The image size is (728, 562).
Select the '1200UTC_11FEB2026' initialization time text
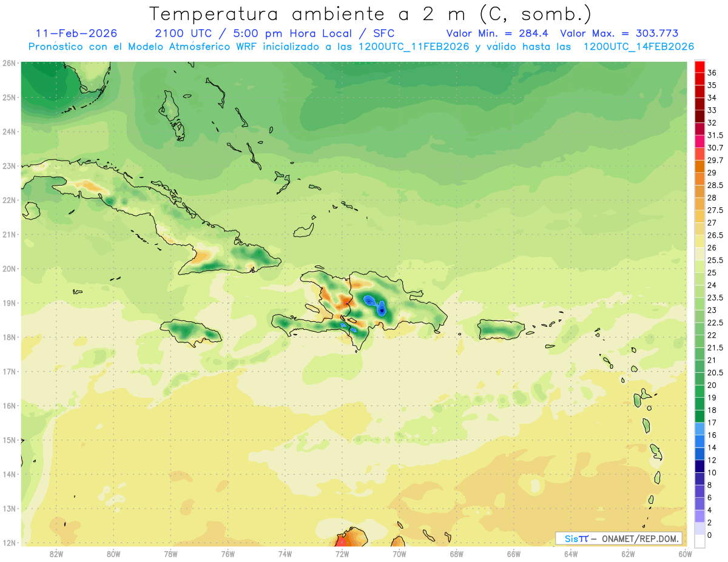[x=414, y=47]
